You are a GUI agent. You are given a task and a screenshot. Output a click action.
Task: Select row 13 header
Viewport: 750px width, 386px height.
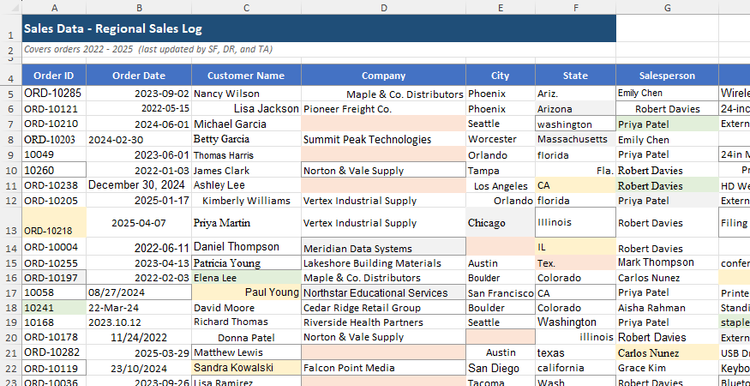[11, 223]
